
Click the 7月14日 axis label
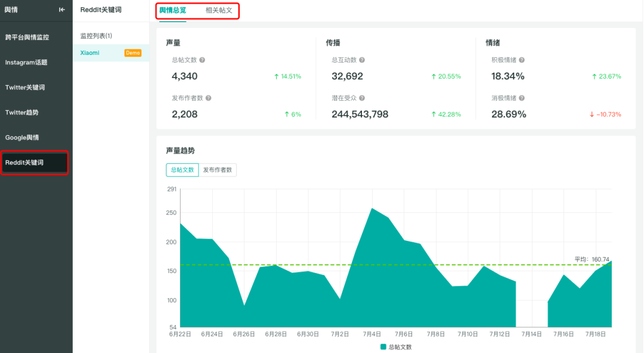click(x=531, y=334)
